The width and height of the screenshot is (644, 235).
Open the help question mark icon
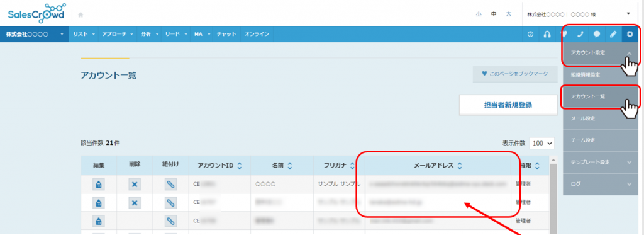tap(530, 34)
